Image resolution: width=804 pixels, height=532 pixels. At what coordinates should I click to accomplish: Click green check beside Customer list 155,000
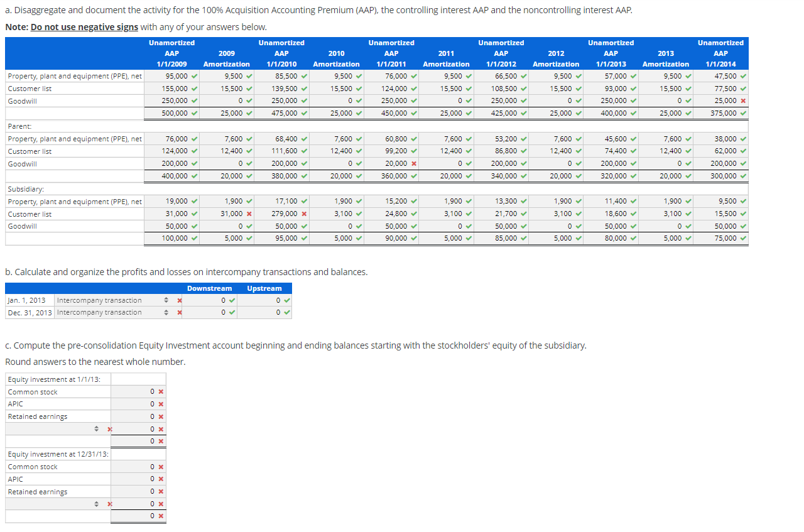pyautogui.click(x=194, y=89)
